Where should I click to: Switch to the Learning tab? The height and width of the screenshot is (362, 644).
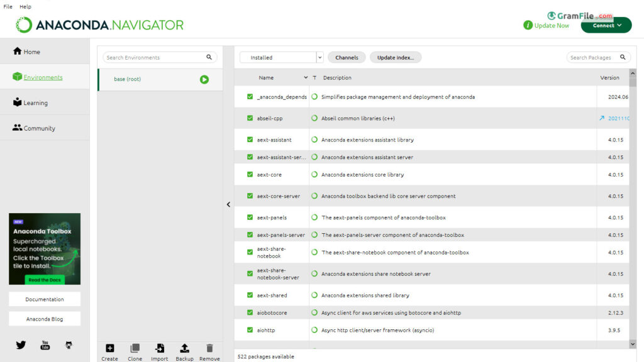tap(35, 102)
